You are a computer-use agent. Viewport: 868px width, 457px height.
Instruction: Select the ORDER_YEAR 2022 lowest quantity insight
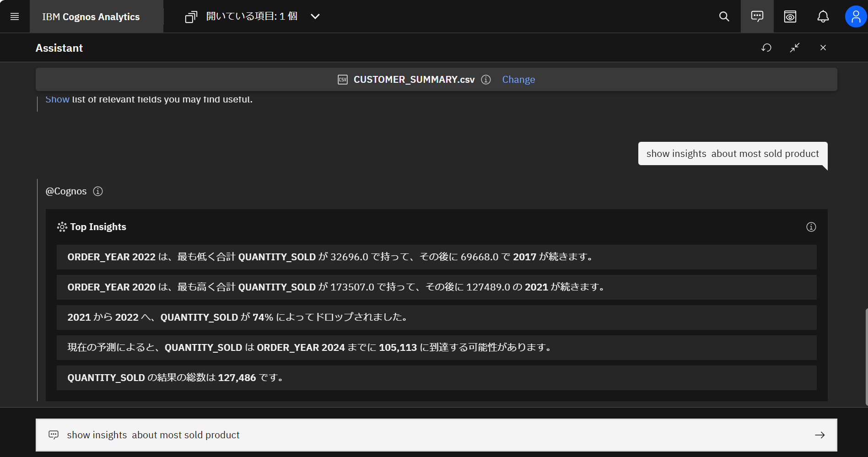click(437, 257)
